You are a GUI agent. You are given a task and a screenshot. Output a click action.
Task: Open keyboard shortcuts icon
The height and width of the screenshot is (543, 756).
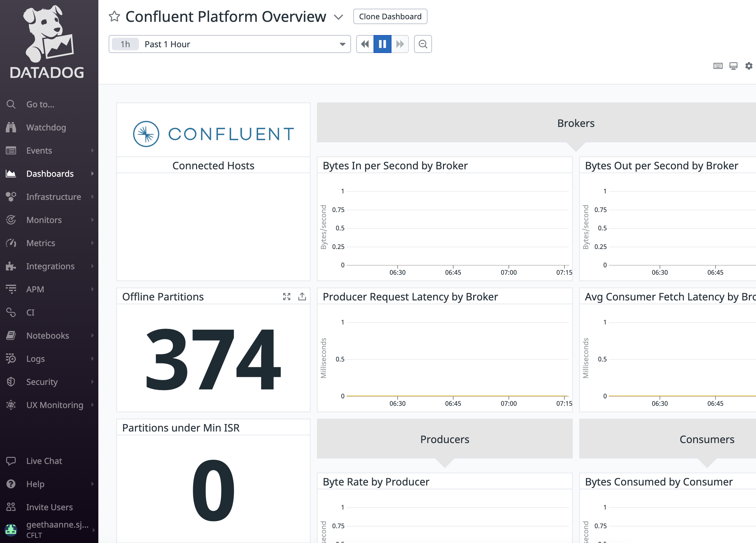[x=718, y=66]
